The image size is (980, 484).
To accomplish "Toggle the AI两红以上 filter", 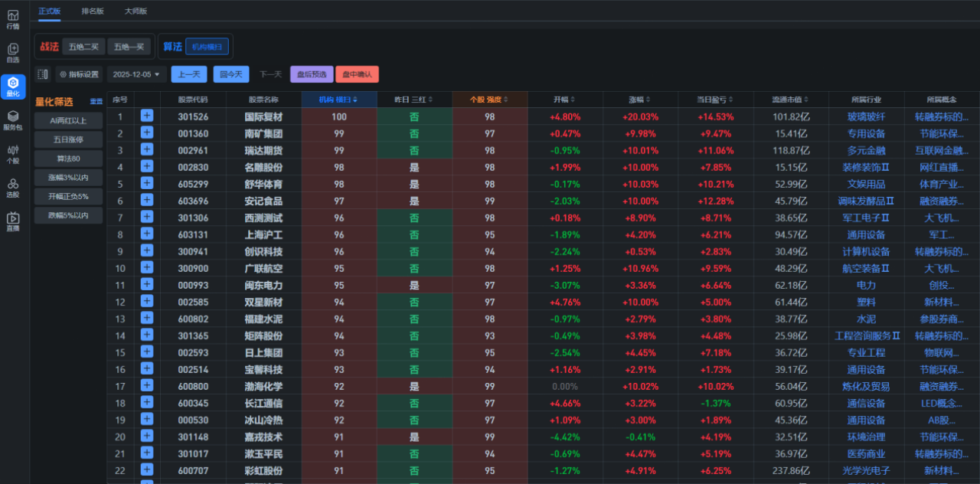I will point(68,120).
